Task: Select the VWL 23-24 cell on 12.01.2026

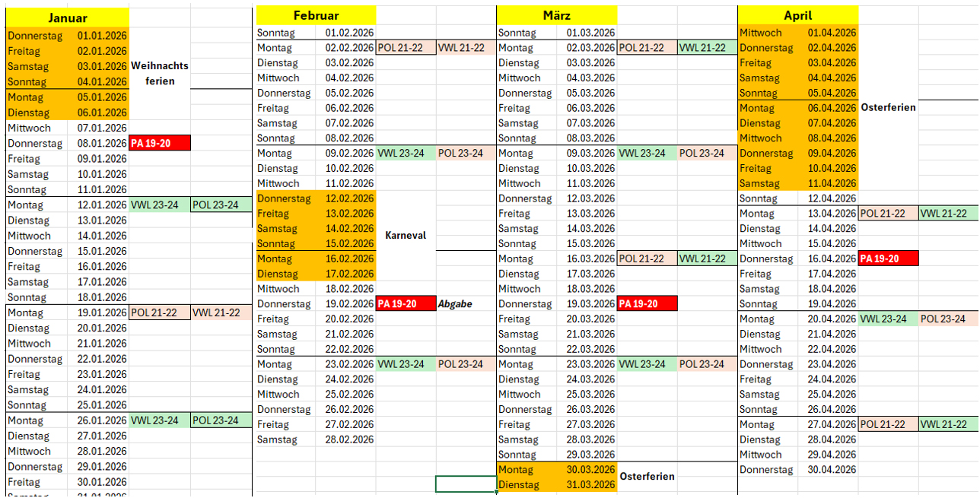Action: (x=160, y=205)
